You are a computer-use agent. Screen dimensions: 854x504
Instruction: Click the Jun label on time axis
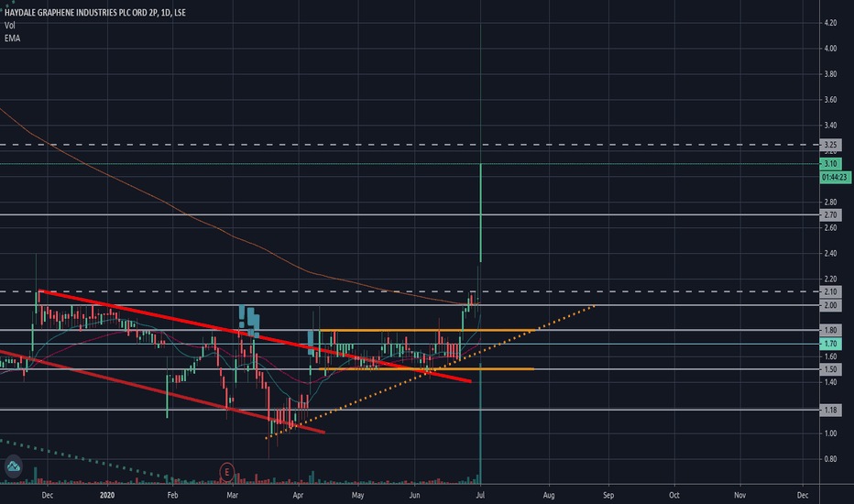pos(415,495)
